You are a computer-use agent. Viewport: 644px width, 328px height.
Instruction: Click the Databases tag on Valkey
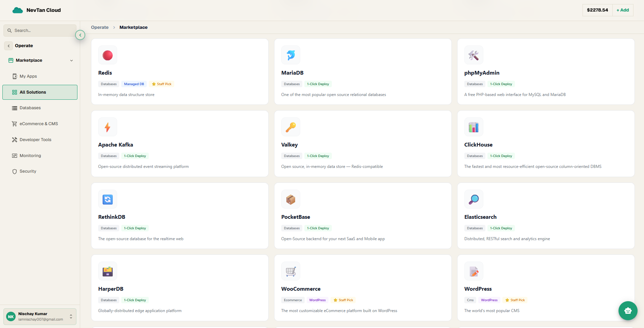tap(292, 156)
